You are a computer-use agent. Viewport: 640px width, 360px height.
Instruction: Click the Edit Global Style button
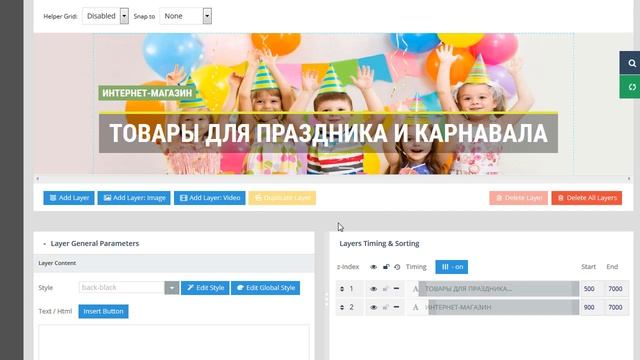265,288
